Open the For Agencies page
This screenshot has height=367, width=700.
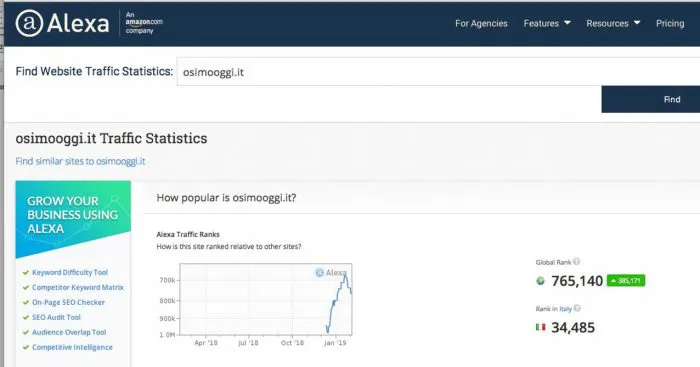481,24
